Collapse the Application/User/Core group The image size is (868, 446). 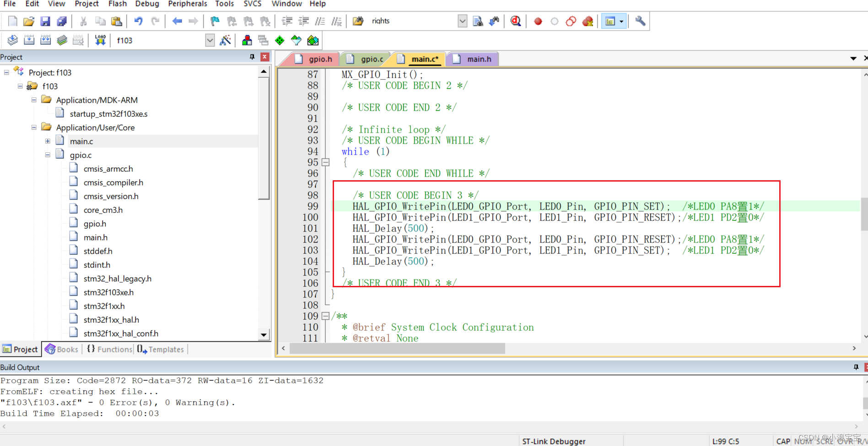pyautogui.click(x=34, y=127)
